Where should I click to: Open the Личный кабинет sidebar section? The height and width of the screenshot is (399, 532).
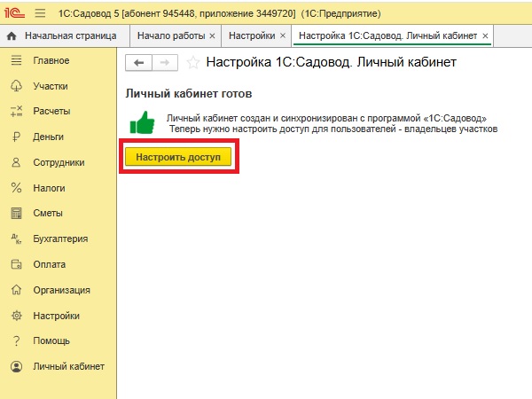point(68,366)
